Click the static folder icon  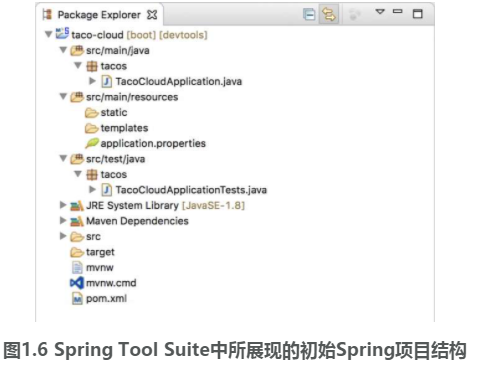(91, 113)
